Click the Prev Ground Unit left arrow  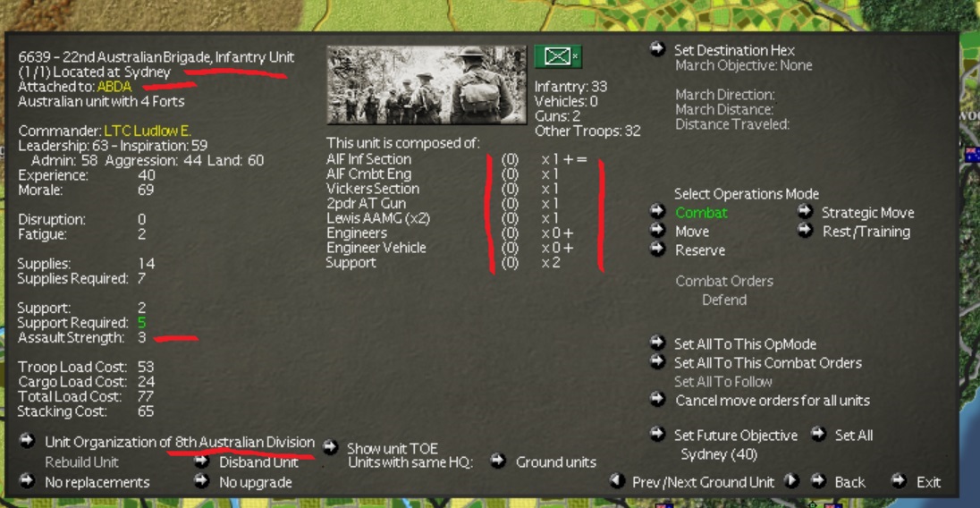[617, 480]
